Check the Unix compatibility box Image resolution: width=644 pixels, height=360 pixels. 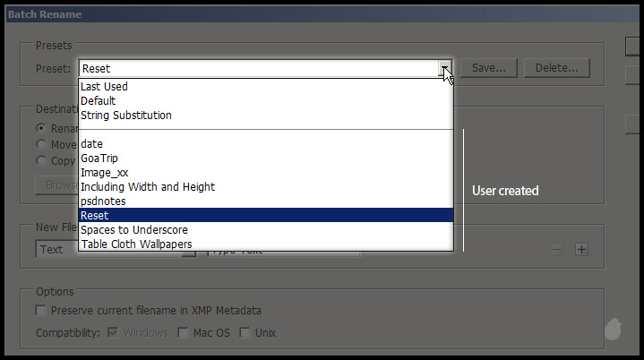[245, 333]
